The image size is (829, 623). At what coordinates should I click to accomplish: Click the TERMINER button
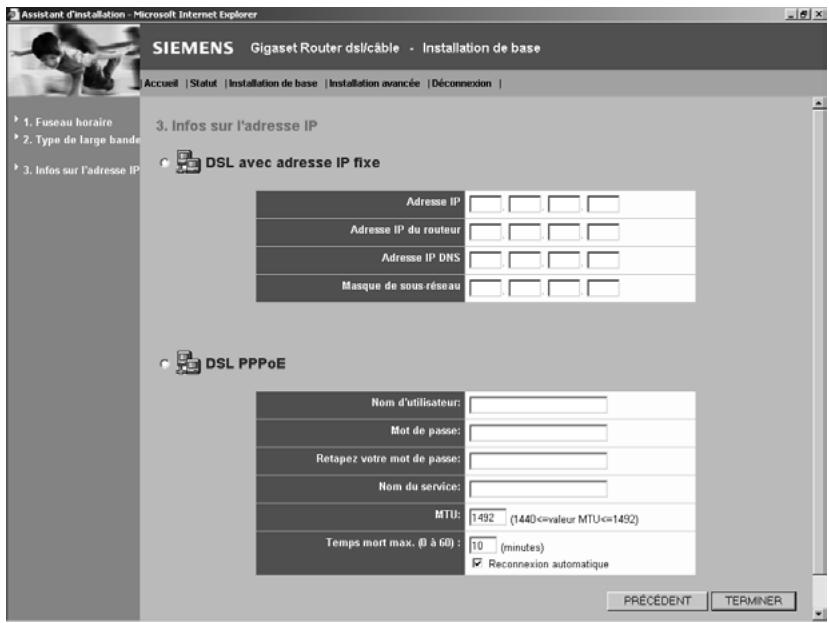[753, 601]
